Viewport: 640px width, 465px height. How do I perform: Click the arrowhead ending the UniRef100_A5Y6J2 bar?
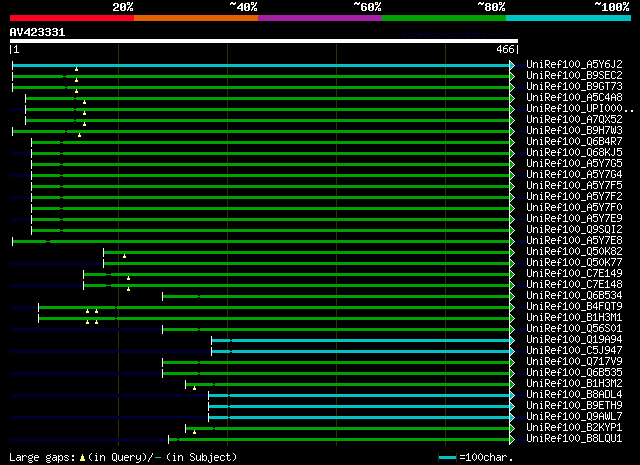point(512,65)
